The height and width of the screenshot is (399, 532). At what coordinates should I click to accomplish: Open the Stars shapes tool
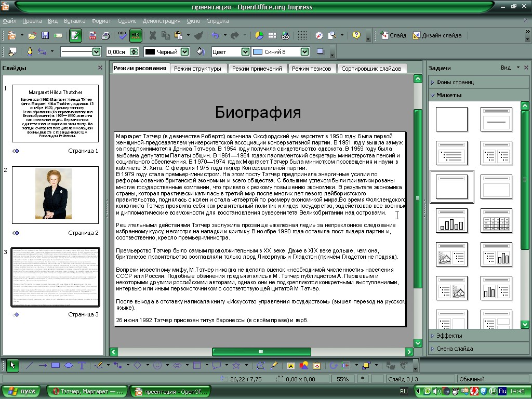coord(236,366)
